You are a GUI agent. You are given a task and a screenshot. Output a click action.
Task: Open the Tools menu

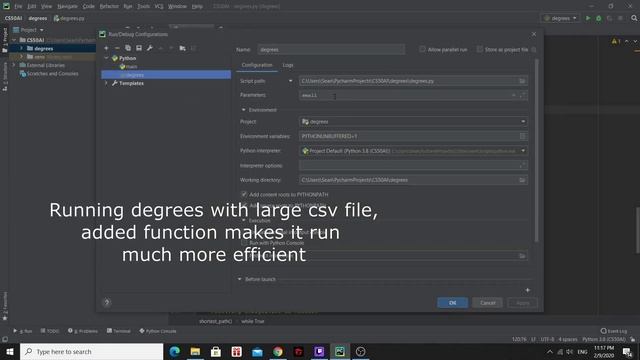click(143, 7)
